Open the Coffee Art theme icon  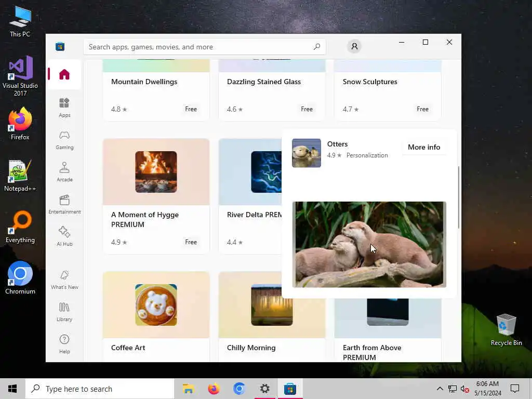pyautogui.click(x=156, y=305)
